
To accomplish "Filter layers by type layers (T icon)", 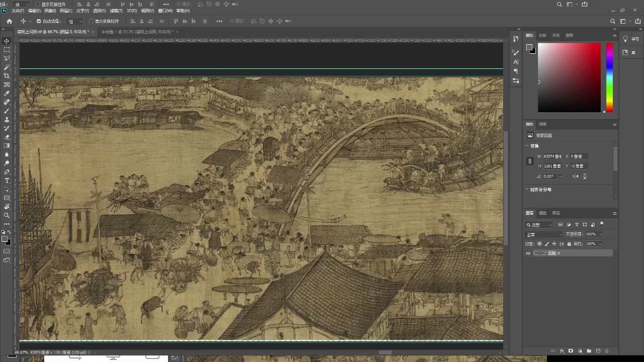I will pos(577,225).
